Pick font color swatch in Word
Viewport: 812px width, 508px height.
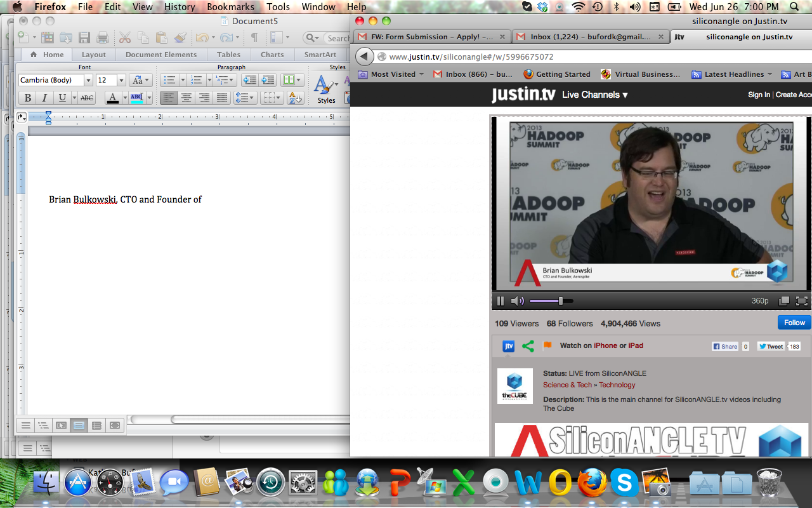(x=113, y=98)
